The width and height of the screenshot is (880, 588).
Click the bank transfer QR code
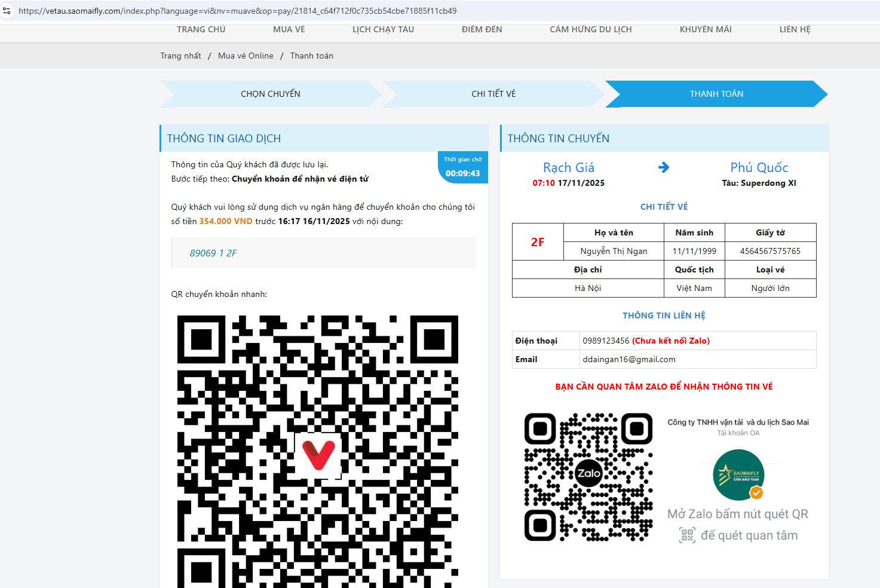tap(318, 452)
